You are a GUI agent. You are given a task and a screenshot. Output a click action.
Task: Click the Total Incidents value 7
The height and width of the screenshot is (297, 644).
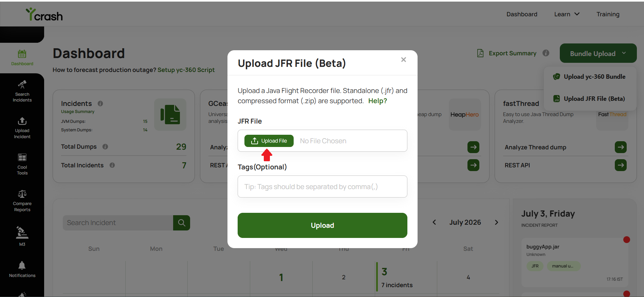point(184,165)
